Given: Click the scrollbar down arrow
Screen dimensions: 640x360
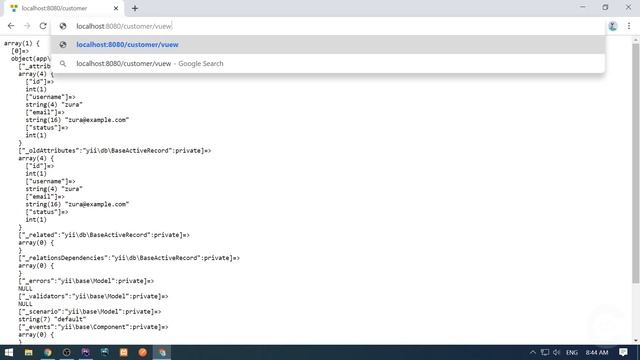Looking at the screenshot, I should [636, 341].
